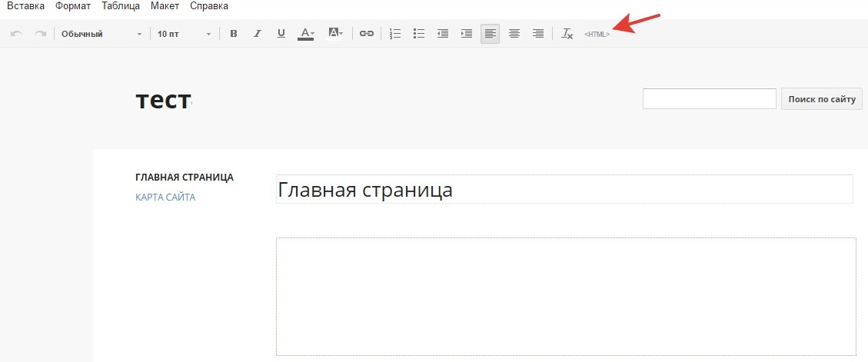Open the Вставка menu
868x362 pixels.
[x=25, y=7]
